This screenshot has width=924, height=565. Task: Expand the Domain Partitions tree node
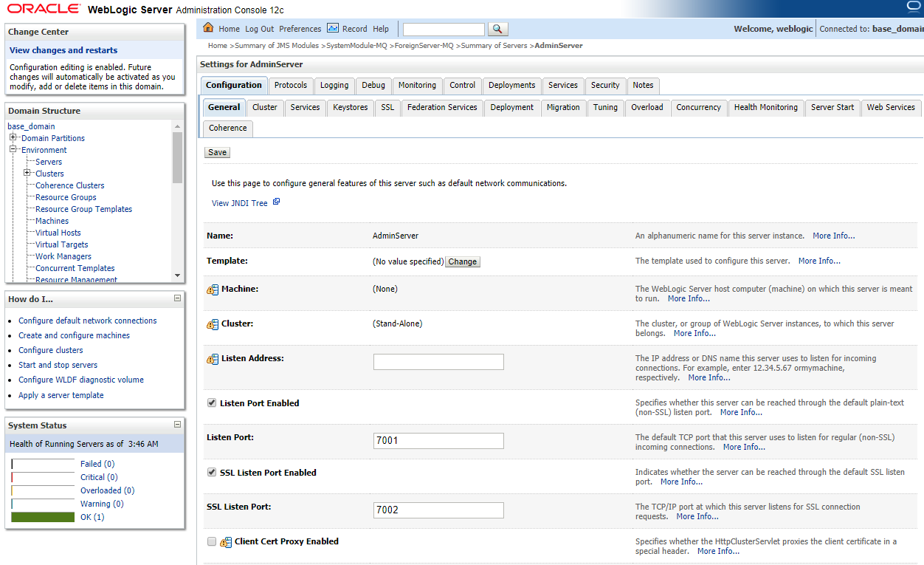(x=13, y=138)
